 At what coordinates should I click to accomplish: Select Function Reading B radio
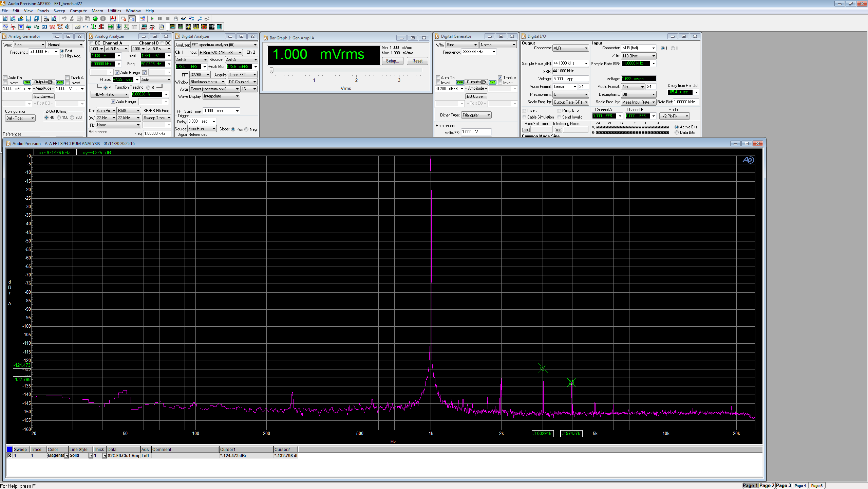click(x=148, y=88)
